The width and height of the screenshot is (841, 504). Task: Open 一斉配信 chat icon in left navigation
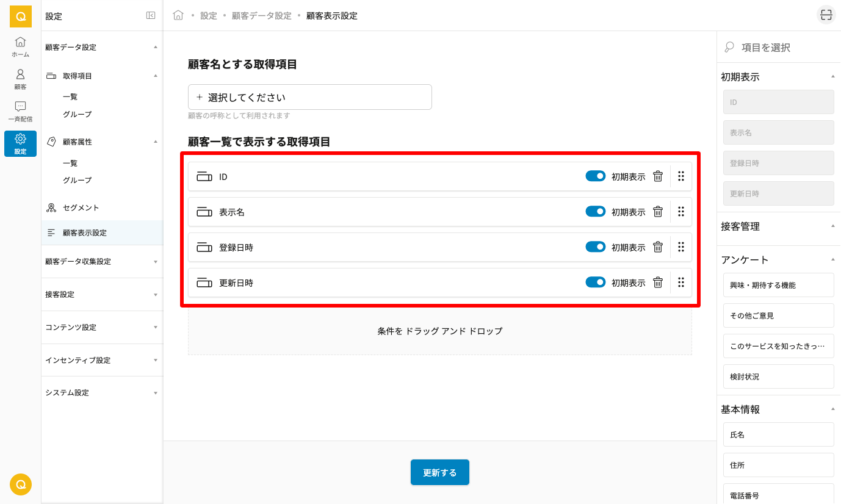click(x=20, y=111)
